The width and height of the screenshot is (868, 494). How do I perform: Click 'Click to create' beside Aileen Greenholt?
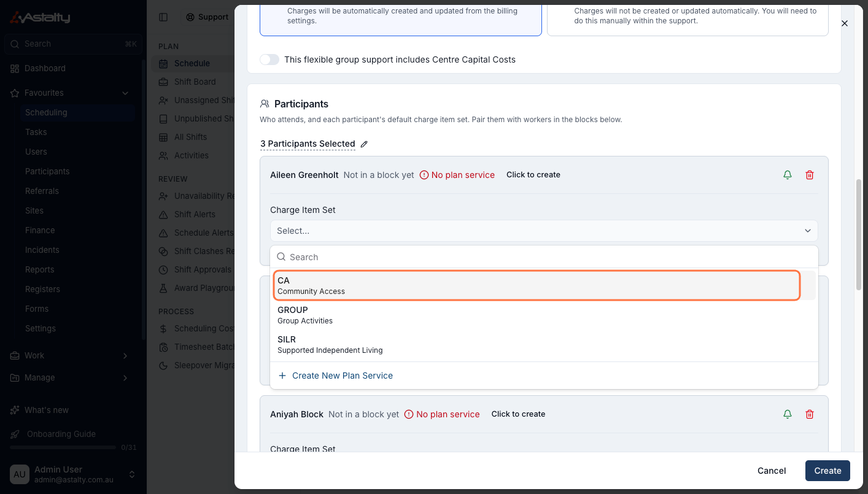tap(533, 175)
